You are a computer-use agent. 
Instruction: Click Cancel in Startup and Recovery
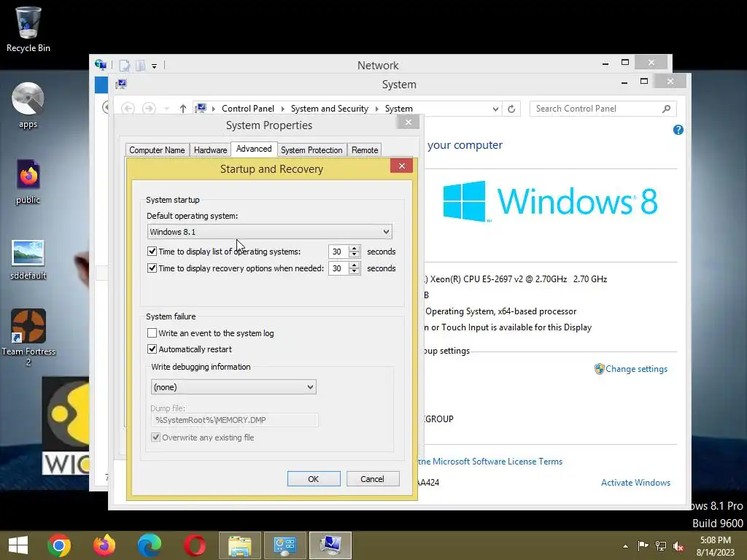click(x=373, y=478)
